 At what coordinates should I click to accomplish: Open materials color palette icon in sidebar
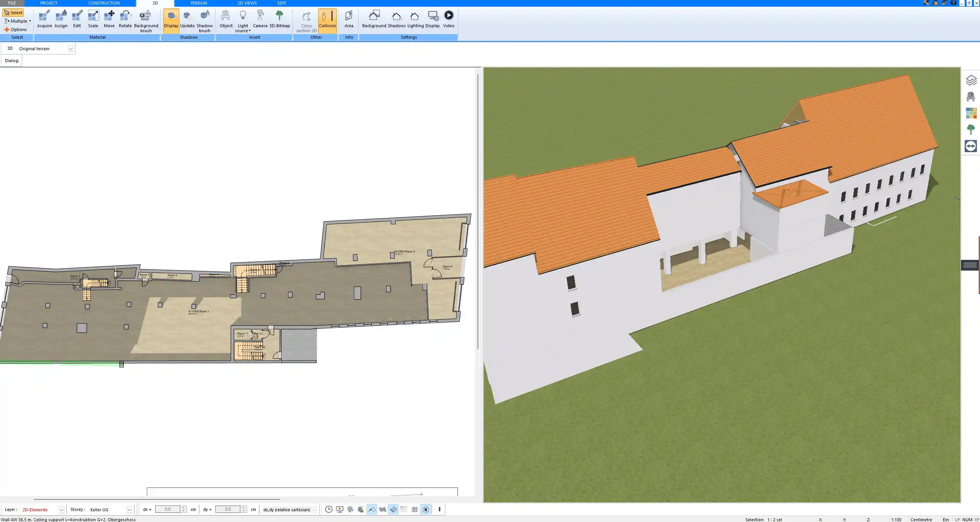point(971,113)
